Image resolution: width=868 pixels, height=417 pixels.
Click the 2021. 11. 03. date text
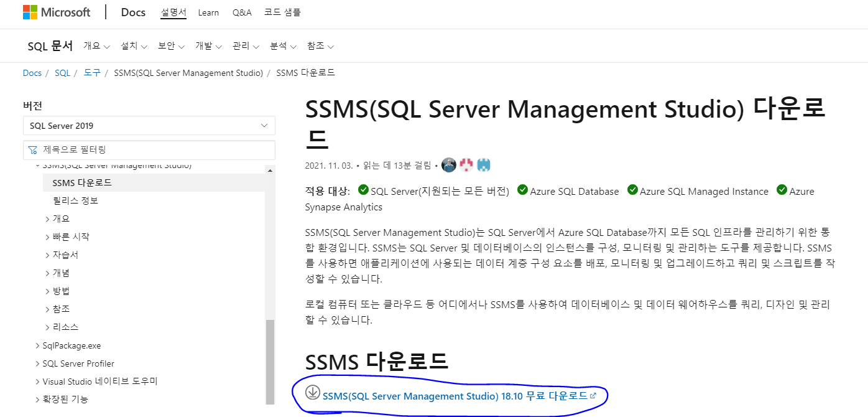[329, 166]
